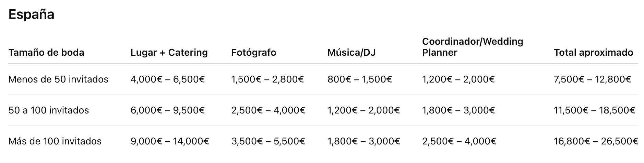Select the 7,500€ – 12,800€ total cell

click(x=593, y=79)
